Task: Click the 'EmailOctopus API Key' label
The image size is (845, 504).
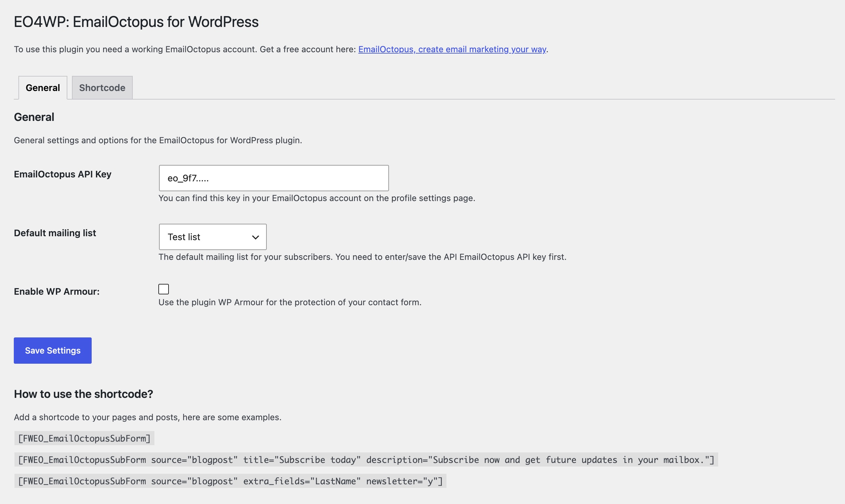Action: 62,174
